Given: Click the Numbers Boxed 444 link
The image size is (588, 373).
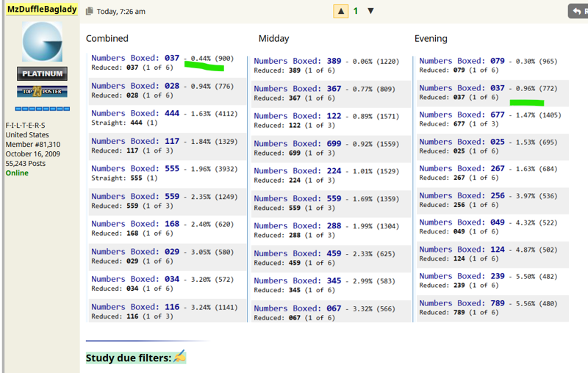Looking at the screenshot, I should click(135, 114).
